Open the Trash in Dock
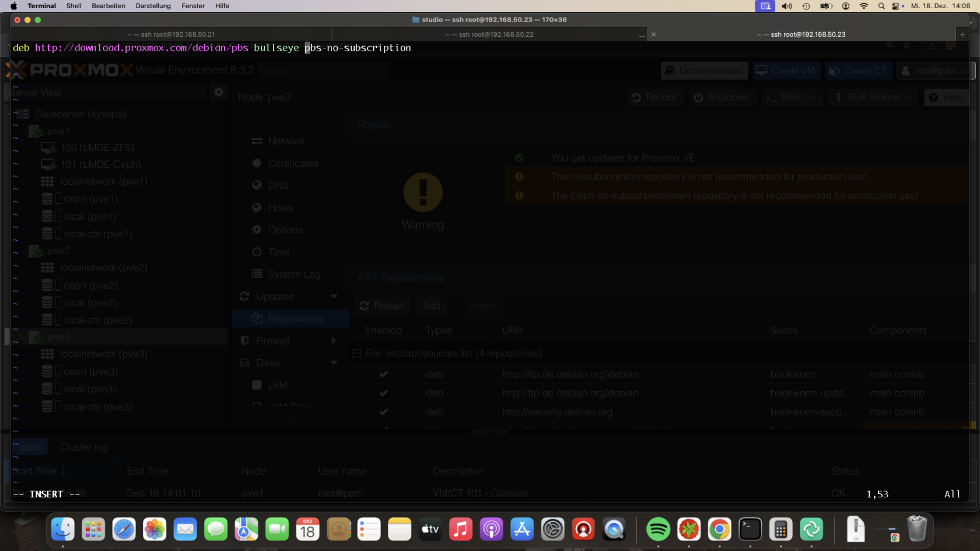Screen dimensions: 980x551 pos(917,529)
